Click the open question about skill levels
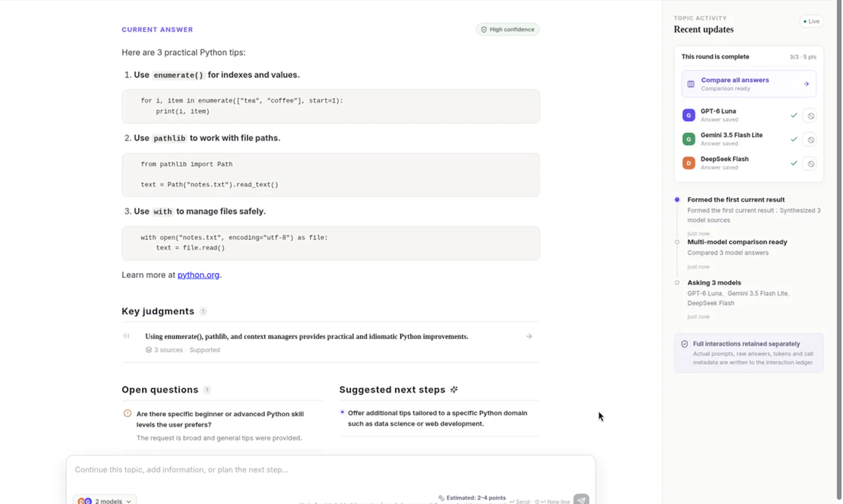Image resolution: width=843 pixels, height=504 pixels. 220,419
